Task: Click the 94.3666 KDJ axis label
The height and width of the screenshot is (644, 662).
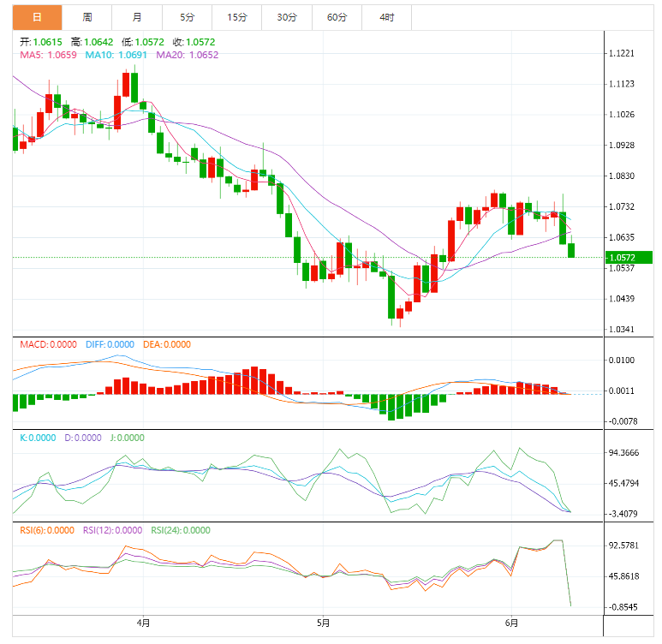Action: point(623,453)
